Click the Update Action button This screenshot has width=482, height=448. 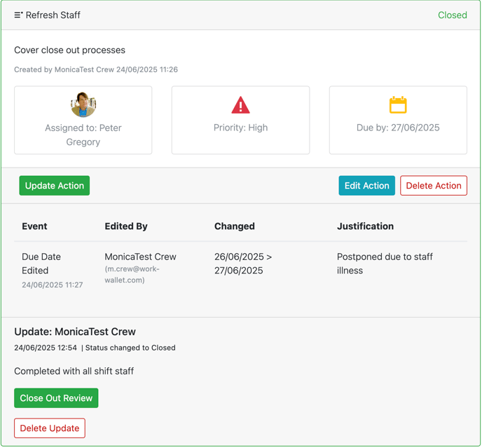[55, 186]
